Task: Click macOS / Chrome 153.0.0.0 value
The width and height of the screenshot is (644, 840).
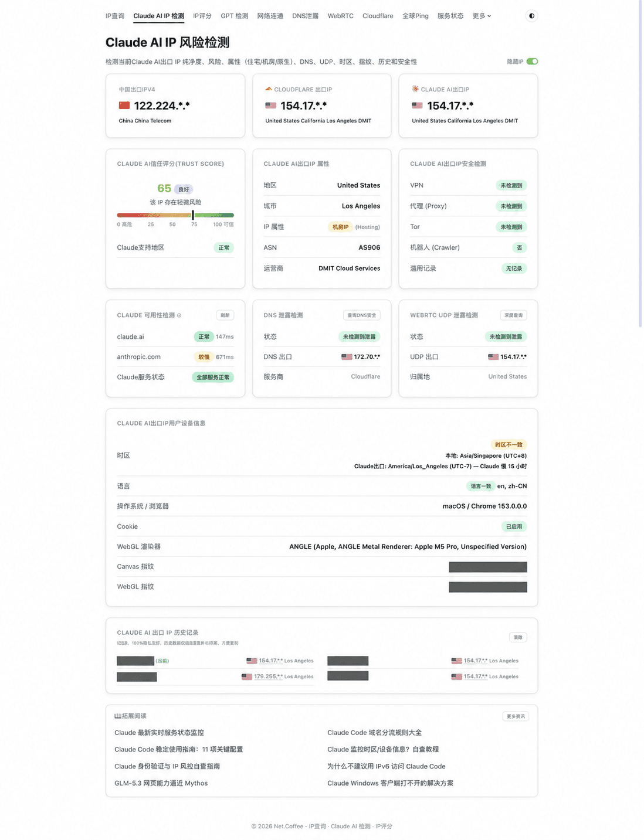Action: [x=484, y=506]
